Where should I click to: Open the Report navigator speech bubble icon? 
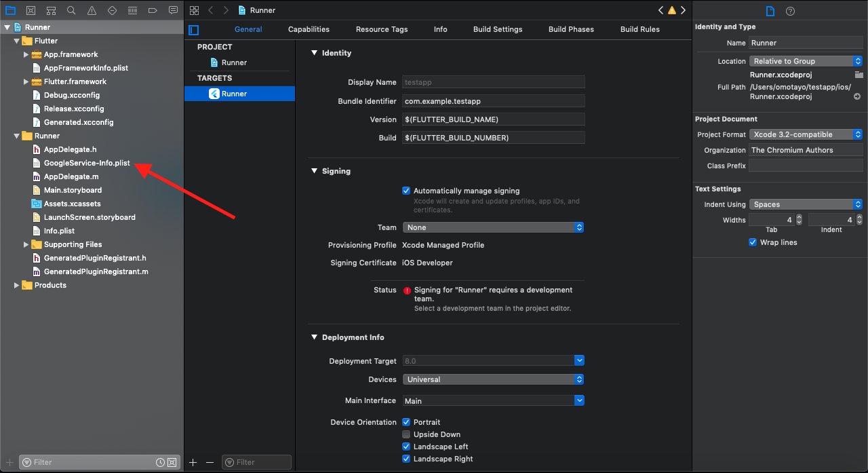tap(173, 10)
